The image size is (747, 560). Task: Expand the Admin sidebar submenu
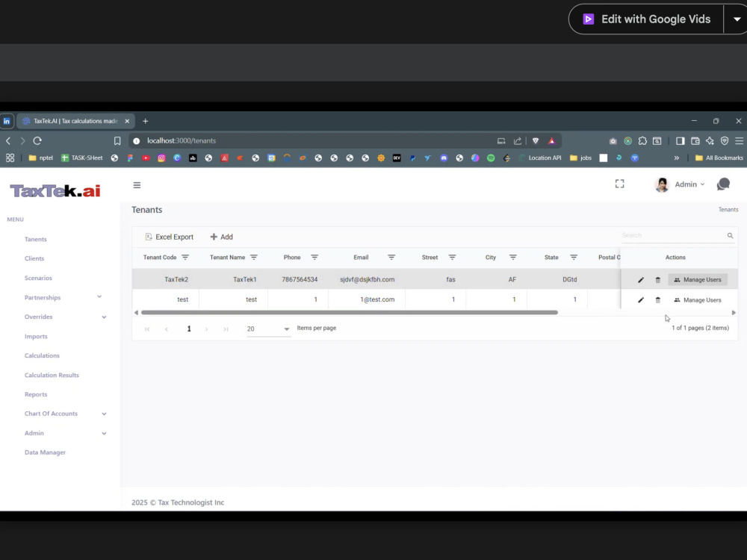tap(104, 433)
